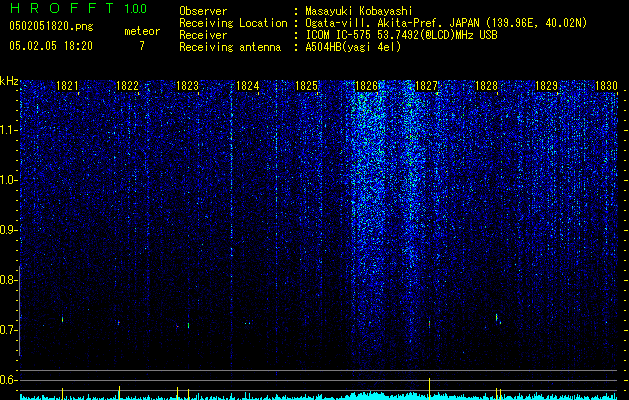
Task: Click the A504HB(yagi 4el) antenna text
Action: coord(353,47)
